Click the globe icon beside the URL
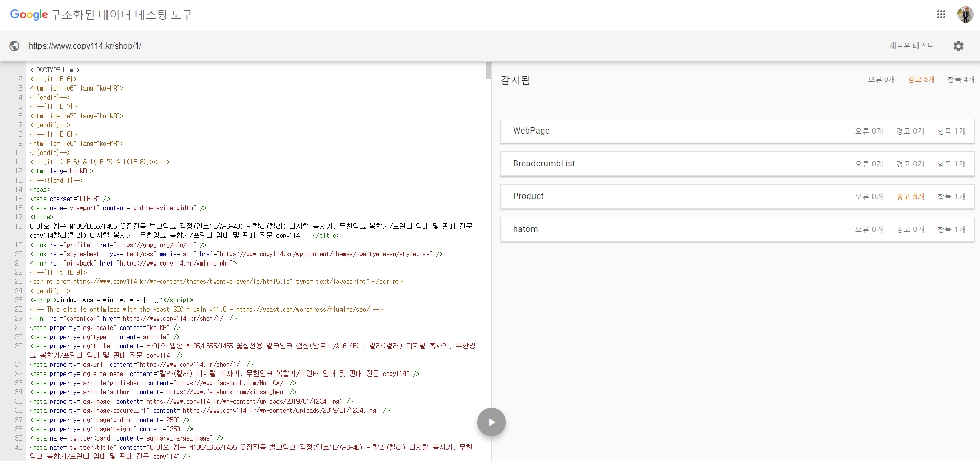This screenshot has height=461, width=980. pyautogui.click(x=14, y=46)
